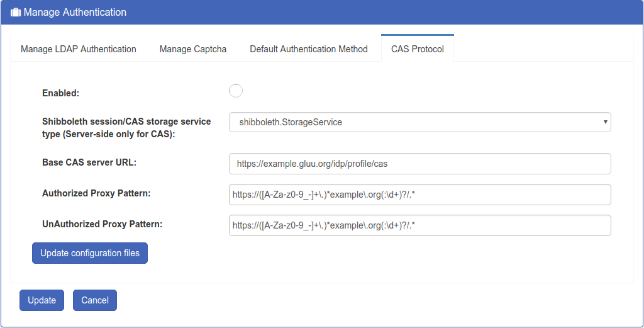Click the Shibboleth session/CAS storage service label
This screenshot has height=328, width=644.
[126, 128]
